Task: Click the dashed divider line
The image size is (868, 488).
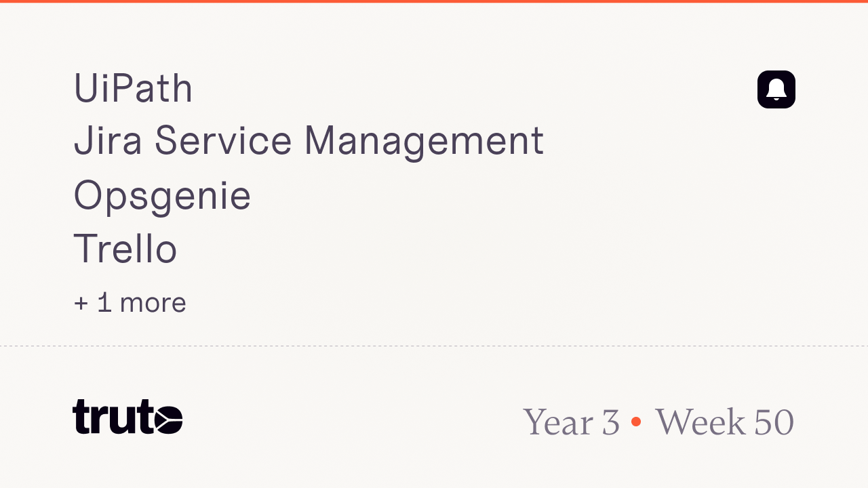Action: (x=434, y=346)
